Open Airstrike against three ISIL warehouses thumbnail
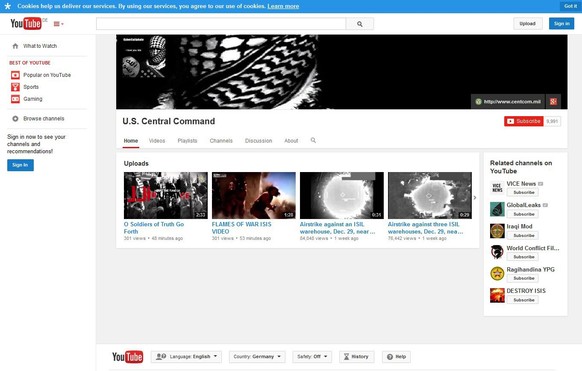Viewport: 582px width, 371px height. click(x=430, y=195)
